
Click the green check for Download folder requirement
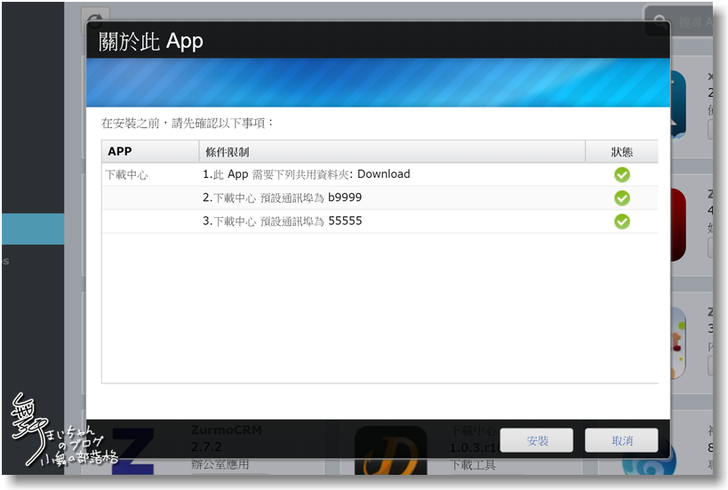[622, 175]
